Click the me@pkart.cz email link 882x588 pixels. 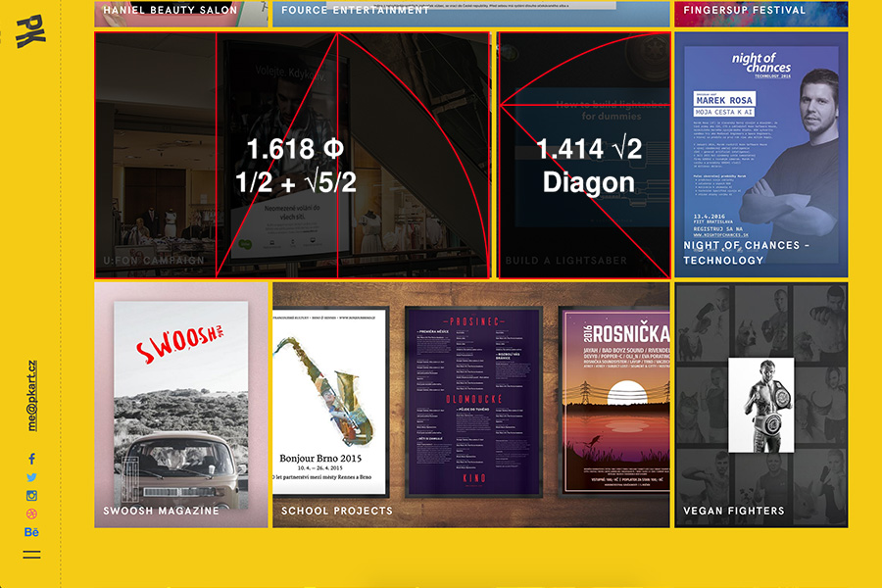pyautogui.click(x=32, y=396)
